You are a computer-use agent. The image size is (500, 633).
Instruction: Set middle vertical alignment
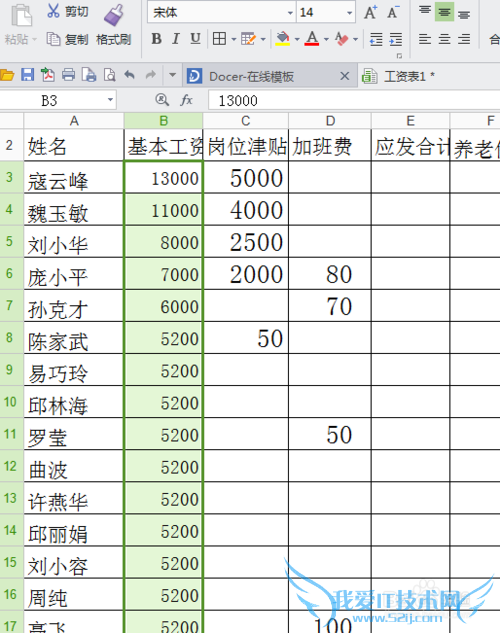tap(444, 12)
